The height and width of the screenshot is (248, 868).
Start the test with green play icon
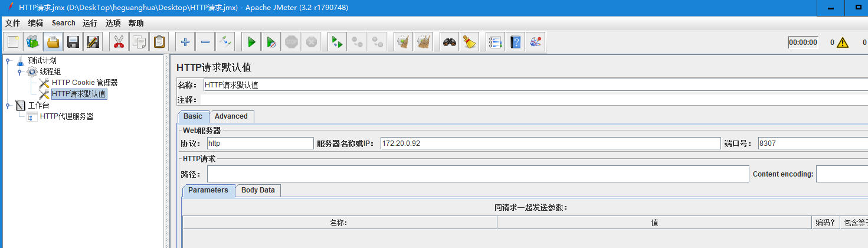[251, 42]
